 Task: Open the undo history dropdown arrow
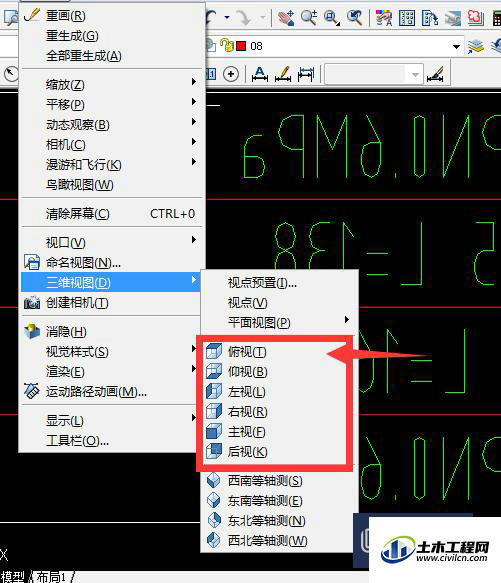(227, 17)
